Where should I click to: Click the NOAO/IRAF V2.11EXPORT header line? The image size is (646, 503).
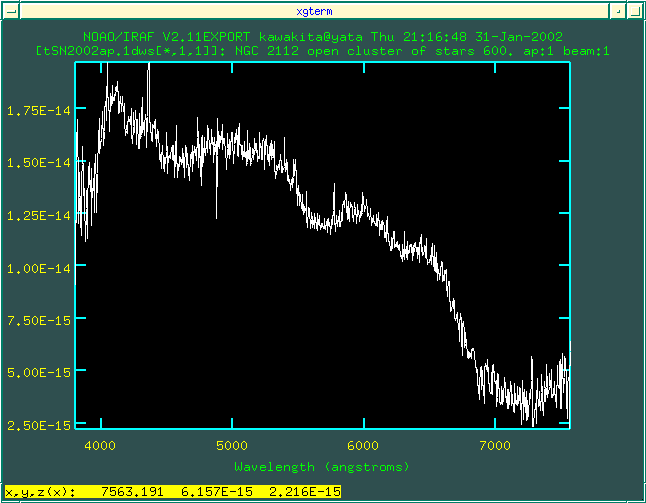323,37
